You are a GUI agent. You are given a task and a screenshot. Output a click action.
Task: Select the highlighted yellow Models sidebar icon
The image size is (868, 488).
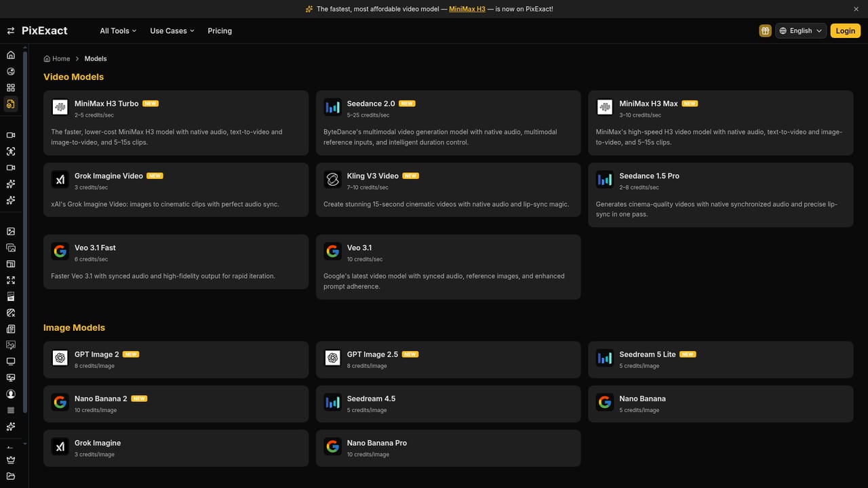pyautogui.click(x=11, y=104)
